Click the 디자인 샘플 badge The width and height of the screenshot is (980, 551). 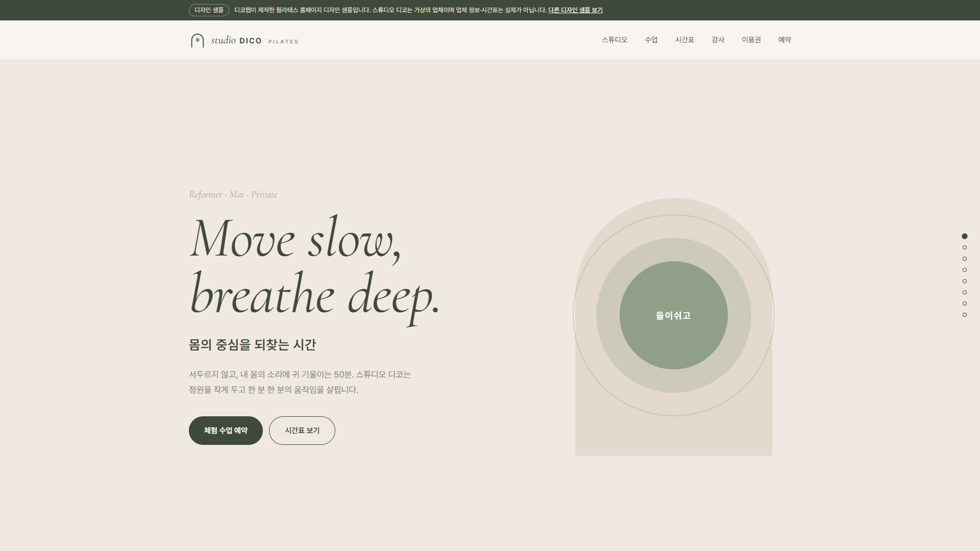pyautogui.click(x=209, y=10)
